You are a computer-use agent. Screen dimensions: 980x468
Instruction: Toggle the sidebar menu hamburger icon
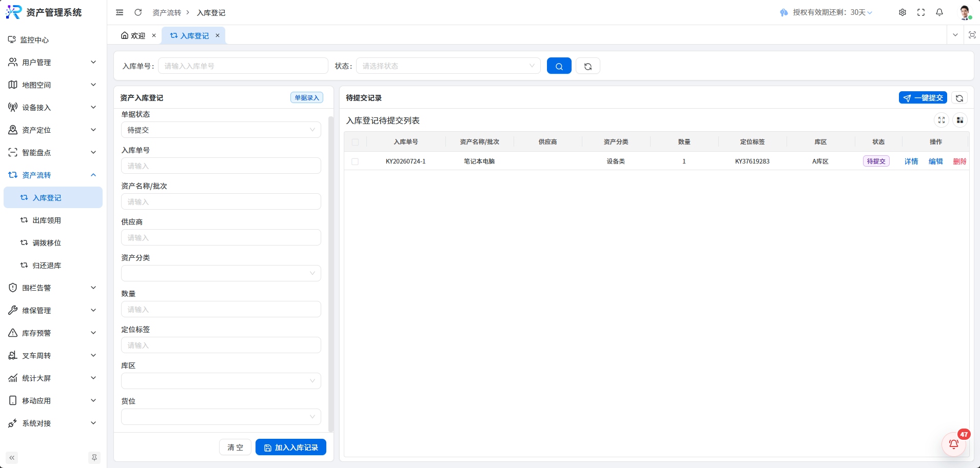coord(120,12)
